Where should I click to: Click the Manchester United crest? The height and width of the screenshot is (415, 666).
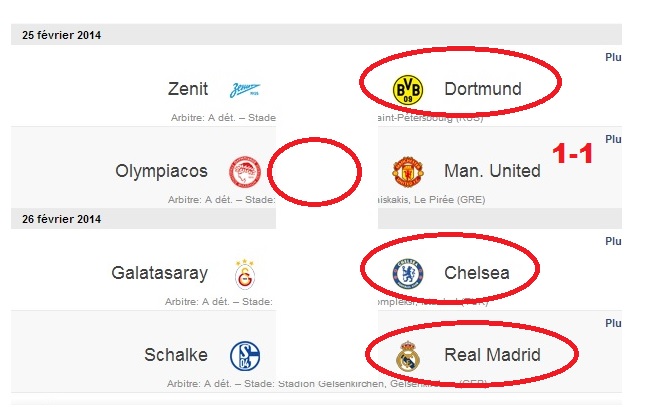408,172
